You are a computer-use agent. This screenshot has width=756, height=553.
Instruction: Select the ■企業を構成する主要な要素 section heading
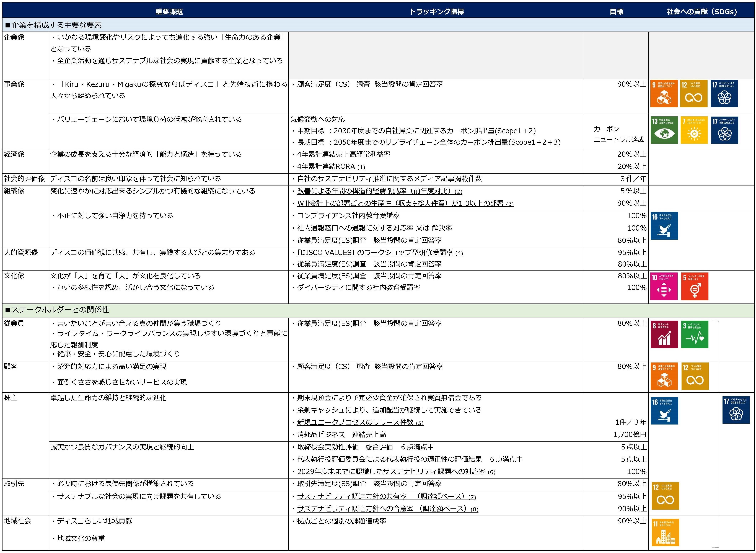[53, 25]
